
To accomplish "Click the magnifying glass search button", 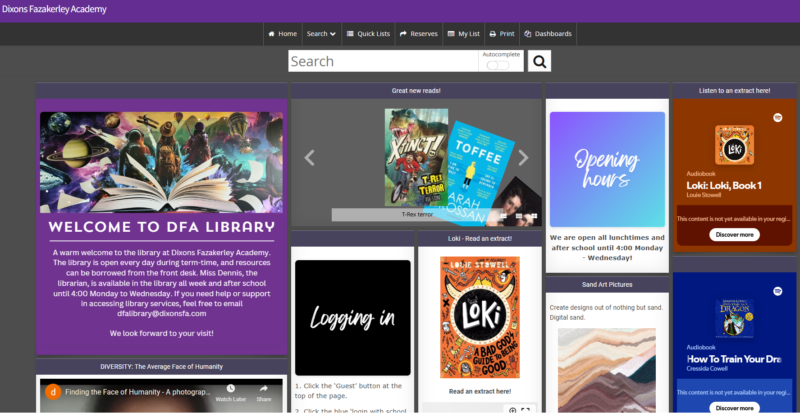I will point(539,62).
